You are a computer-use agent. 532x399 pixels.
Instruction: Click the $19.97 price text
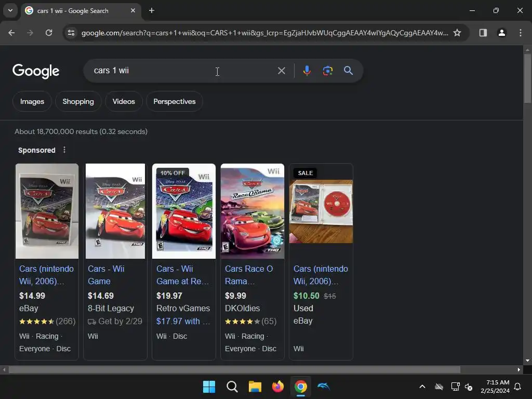pyautogui.click(x=169, y=296)
